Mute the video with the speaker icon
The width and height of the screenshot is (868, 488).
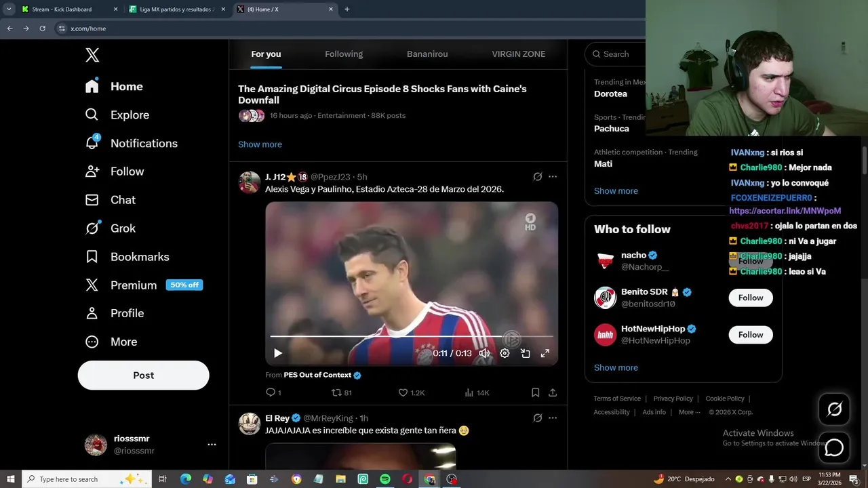(x=484, y=353)
